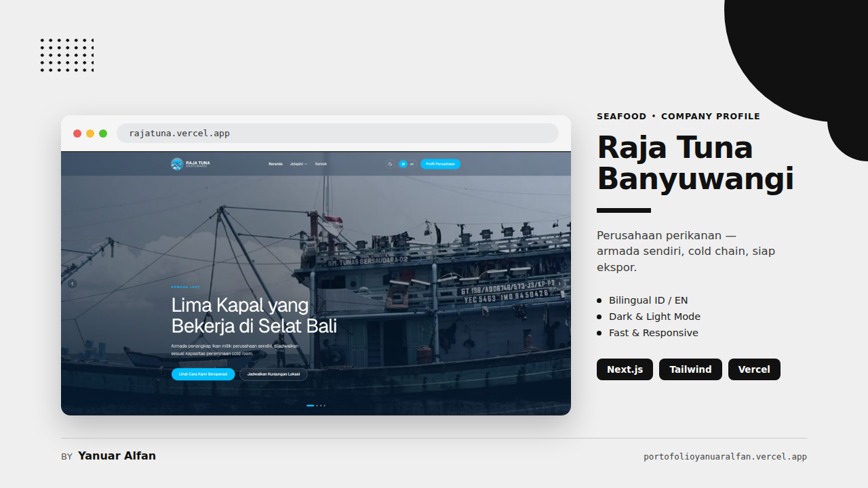Click the Lima Kapal yang Bekerja headline
868x488 pixels.
coord(254,315)
